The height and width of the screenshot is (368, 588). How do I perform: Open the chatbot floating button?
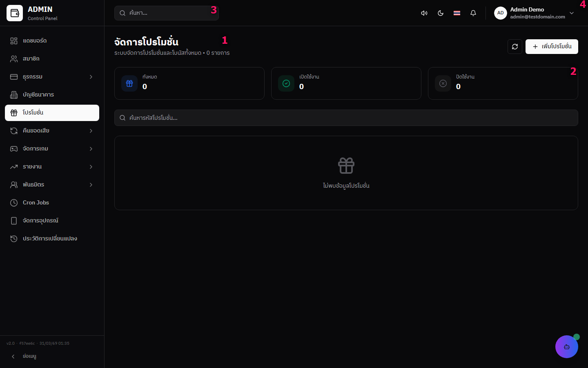click(567, 347)
